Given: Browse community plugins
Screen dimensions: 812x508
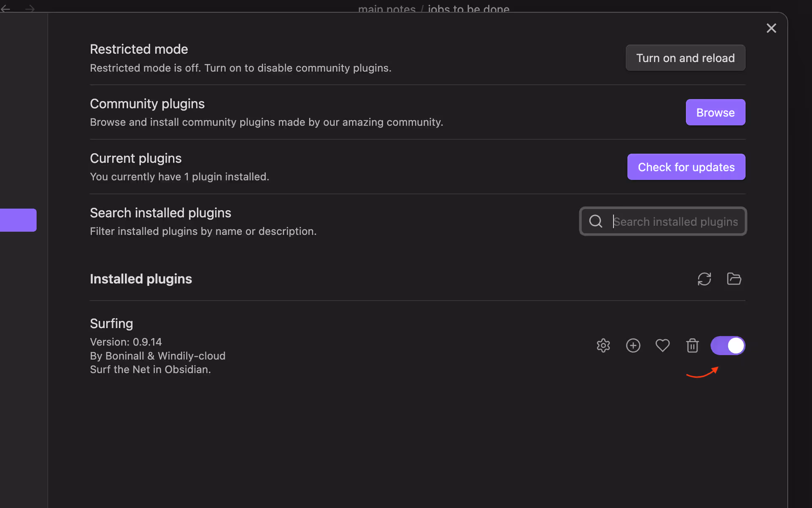Looking at the screenshot, I should pyautogui.click(x=716, y=112).
